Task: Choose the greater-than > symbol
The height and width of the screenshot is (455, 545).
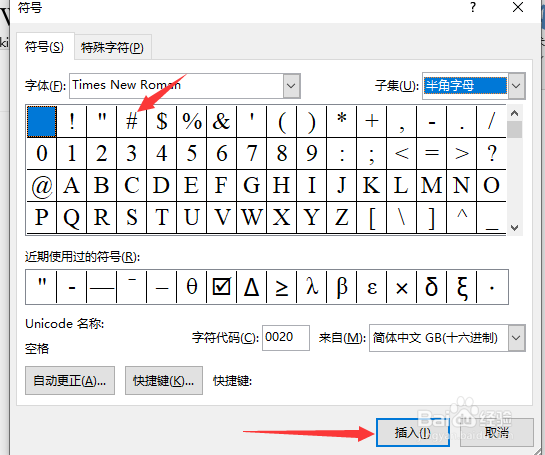Action: pos(462,154)
